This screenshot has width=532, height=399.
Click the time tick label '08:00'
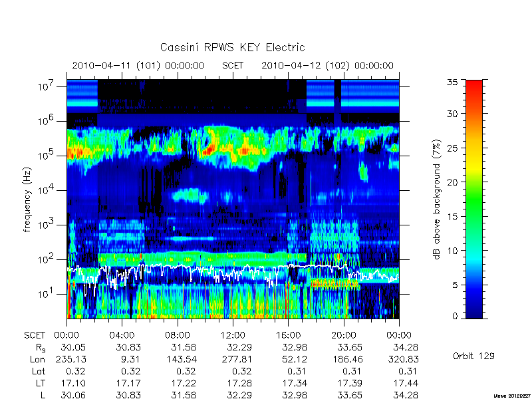178,336
